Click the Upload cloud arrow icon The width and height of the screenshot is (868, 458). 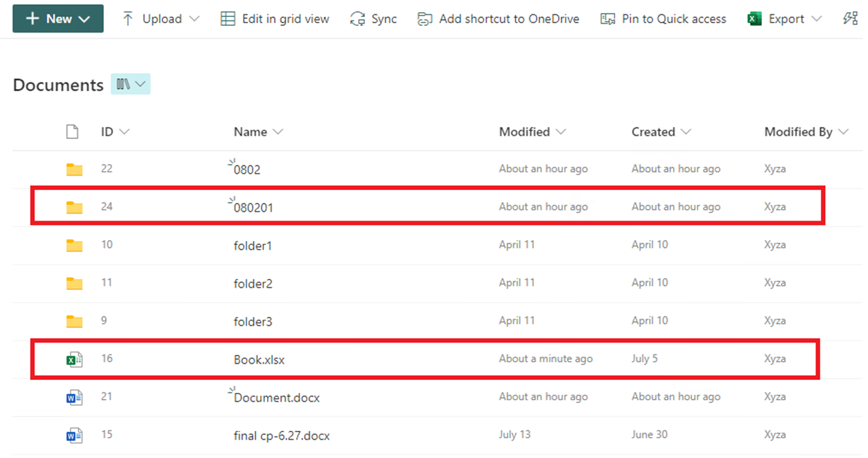[x=128, y=18]
